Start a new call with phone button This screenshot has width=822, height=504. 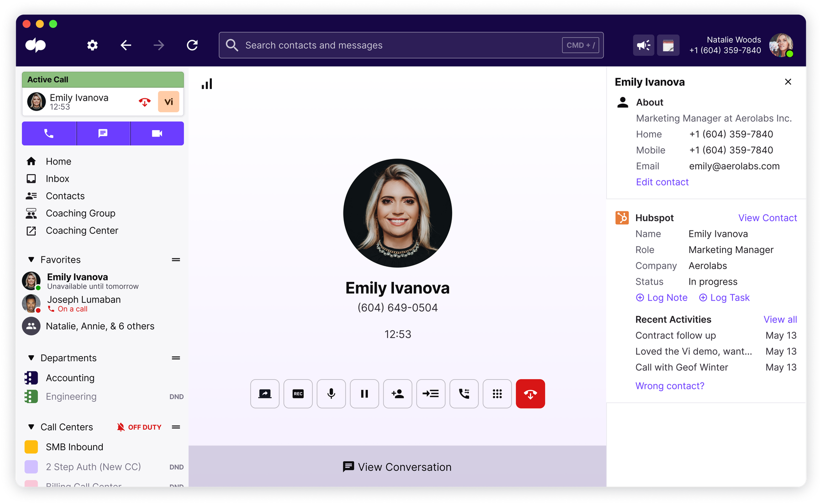(49, 133)
